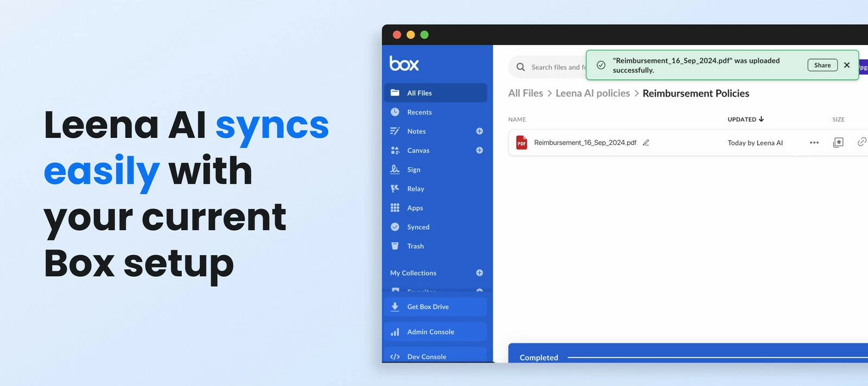
Task: Click the success checkmark icon in notification
Action: point(601,65)
